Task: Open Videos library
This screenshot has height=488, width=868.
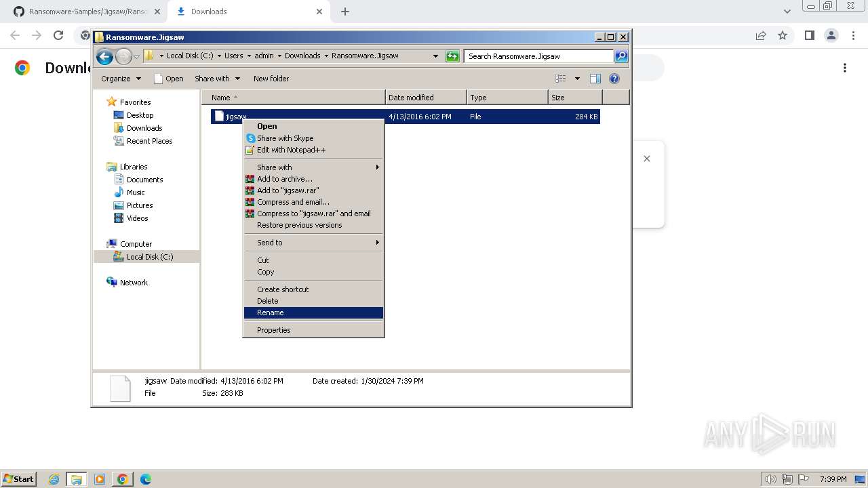Action: [x=137, y=218]
